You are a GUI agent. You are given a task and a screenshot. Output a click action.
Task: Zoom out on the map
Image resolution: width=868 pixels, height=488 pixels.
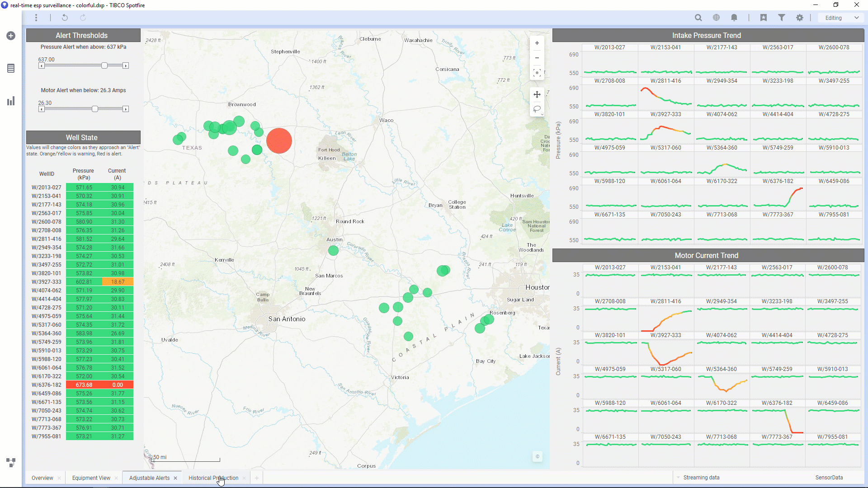[537, 58]
